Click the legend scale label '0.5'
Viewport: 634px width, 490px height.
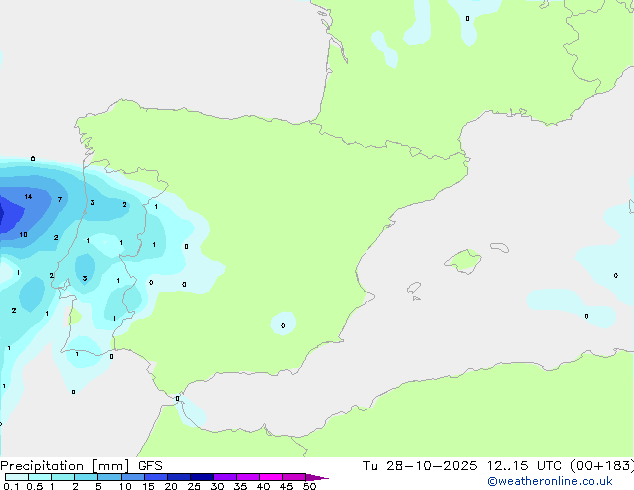click(35, 486)
